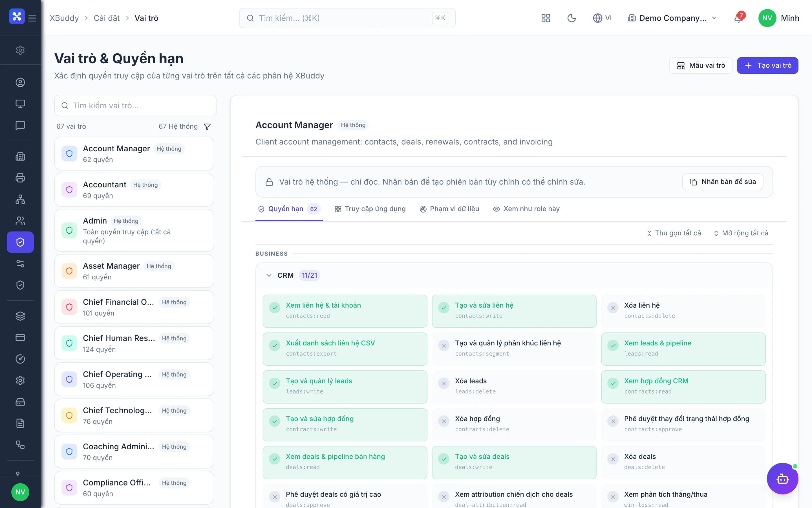The height and width of the screenshot is (508, 812).
Task: Click 'Mở rộng tất cả' to expand all
Action: click(741, 233)
